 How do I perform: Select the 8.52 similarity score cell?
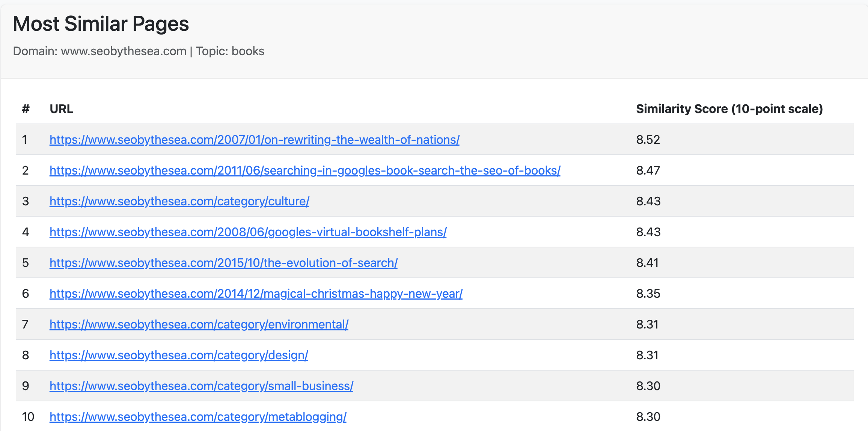point(648,140)
